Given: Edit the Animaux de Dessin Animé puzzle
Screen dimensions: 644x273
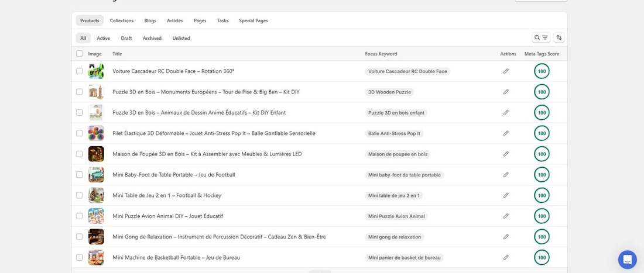Looking at the screenshot, I should click(x=506, y=113).
